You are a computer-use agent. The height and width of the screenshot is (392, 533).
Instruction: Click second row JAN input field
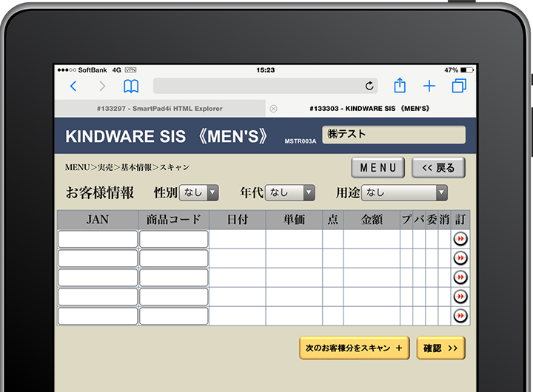98,258
